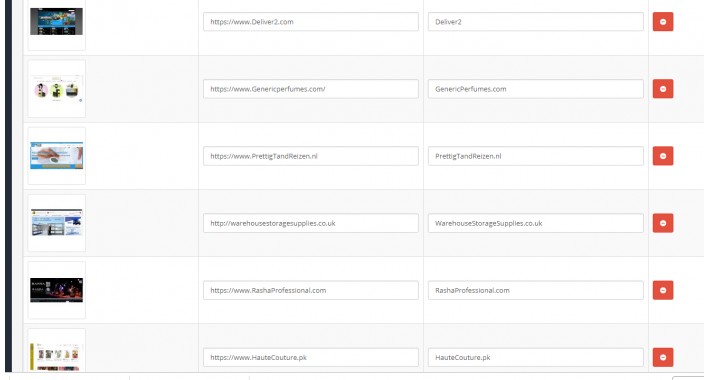
Task: Edit the Deliver2 title field
Action: tap(535, 22)
